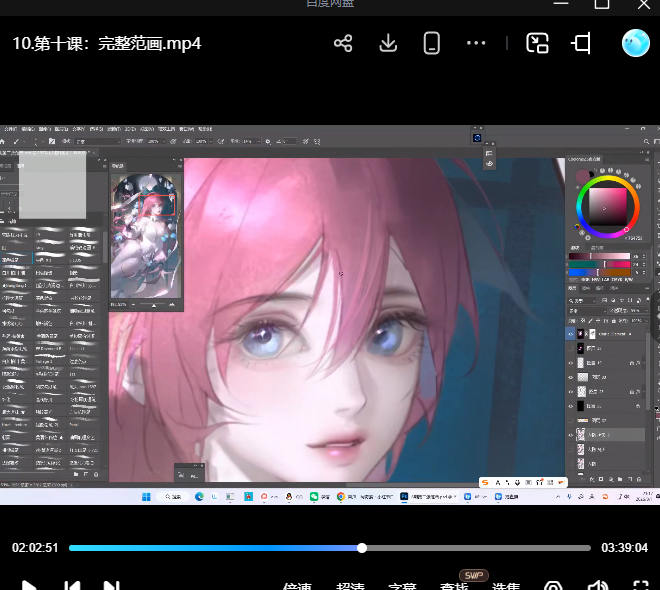The image size is (660, 590).
Task: Open the phone/mobile device icon
Action: [x=432, y=43]
